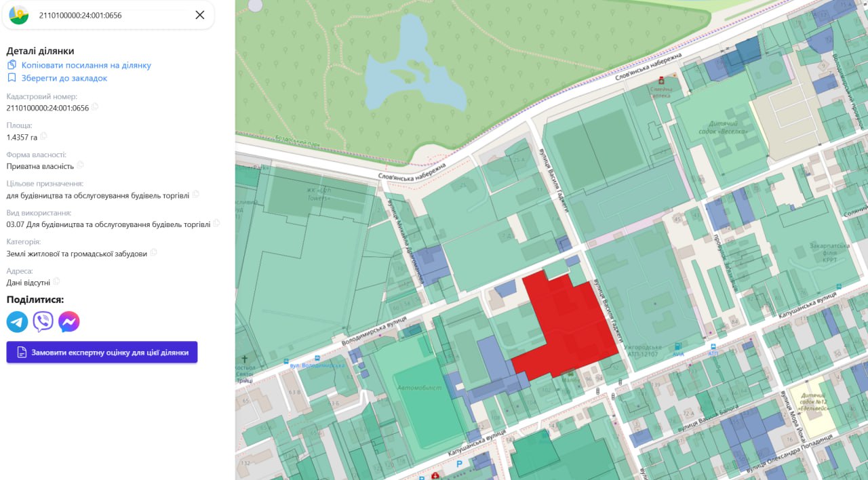Copy the 'Категорія' land category value

(153, 253)
